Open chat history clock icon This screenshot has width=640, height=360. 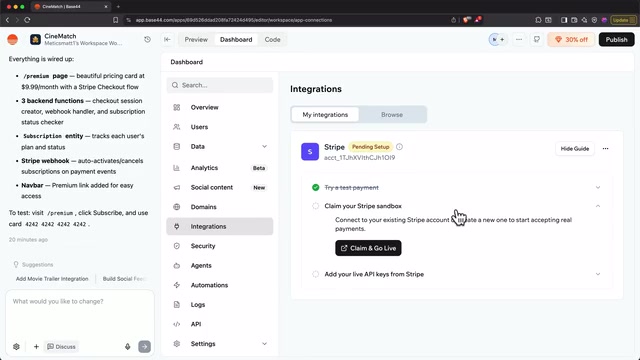tap(147, 40)
